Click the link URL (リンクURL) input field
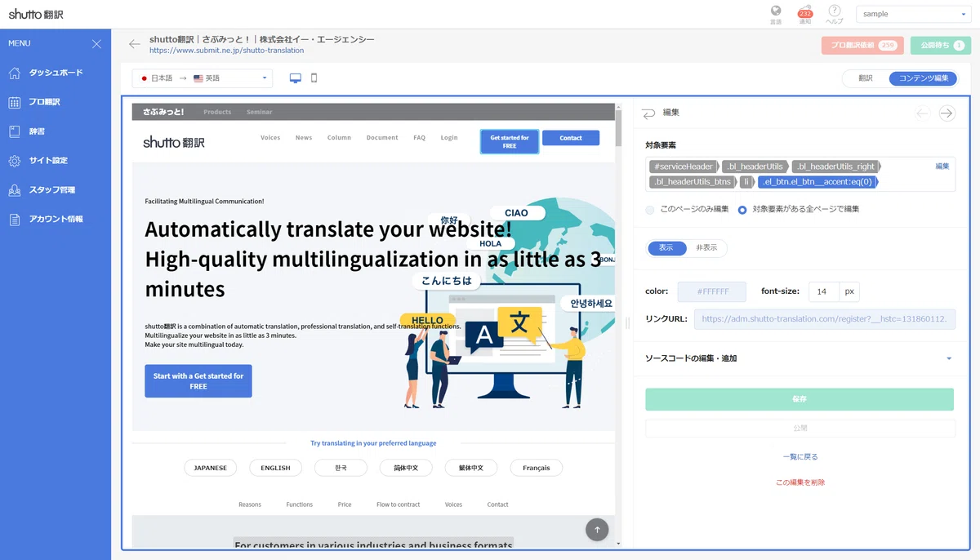 click(825, 320)
